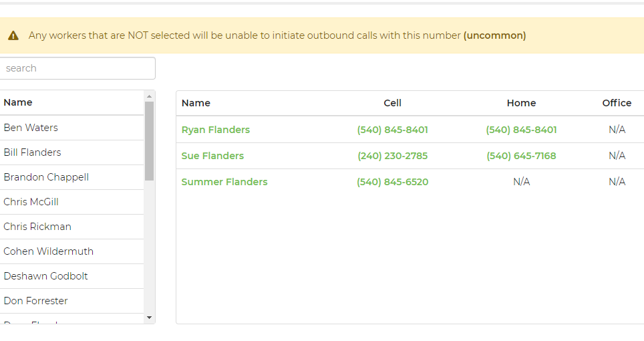
Task: Click Summer Flanders cell number (540) 845-6520
Action: (393, 182)
